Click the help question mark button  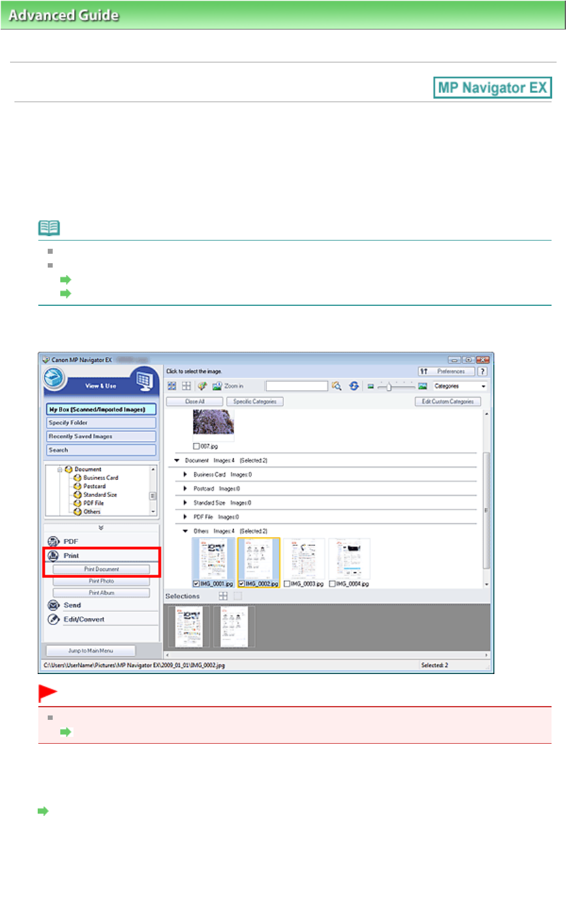(x=482, y=371)
